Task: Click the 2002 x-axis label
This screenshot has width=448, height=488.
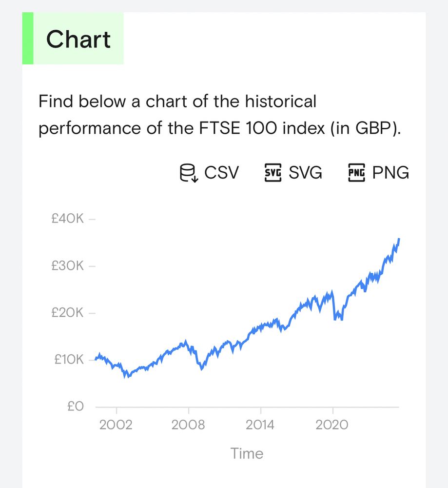Action: click(116, 425)
